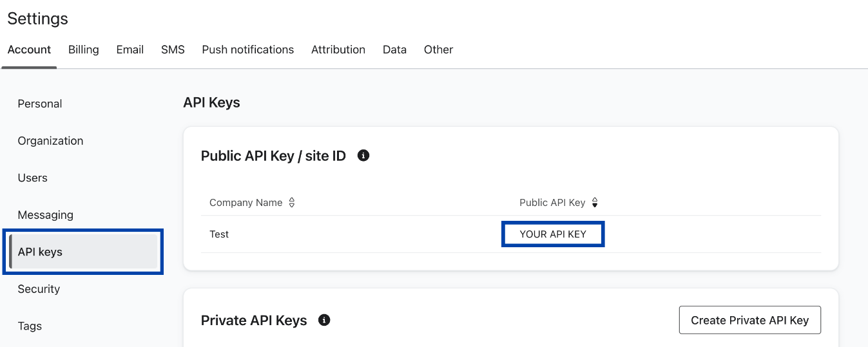Open Personal settings in sidebar
Screen dimensions: 868x347
click(40, 104)
